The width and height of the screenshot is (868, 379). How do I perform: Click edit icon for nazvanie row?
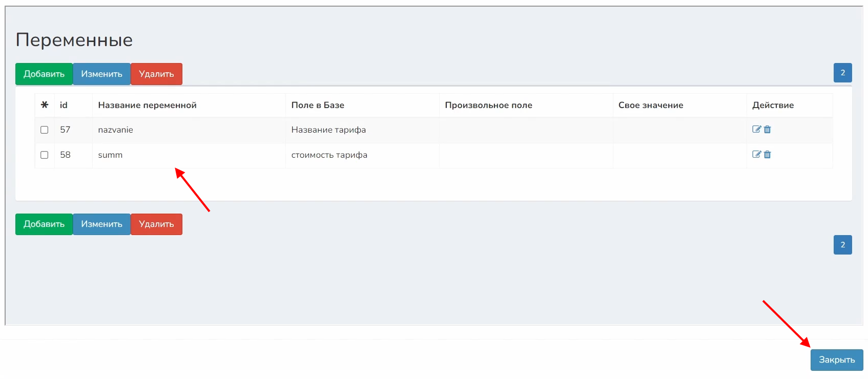[x=756, y=130]
